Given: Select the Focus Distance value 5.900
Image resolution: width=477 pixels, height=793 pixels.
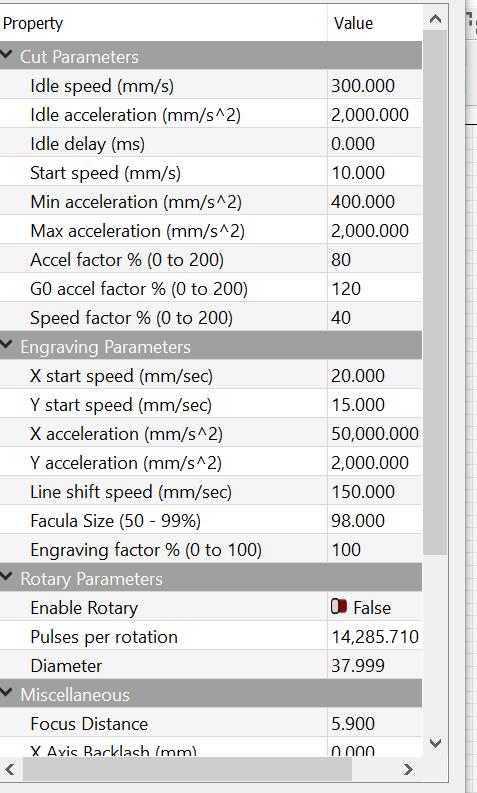Looking at the screenshot, I should coord(375,724).
